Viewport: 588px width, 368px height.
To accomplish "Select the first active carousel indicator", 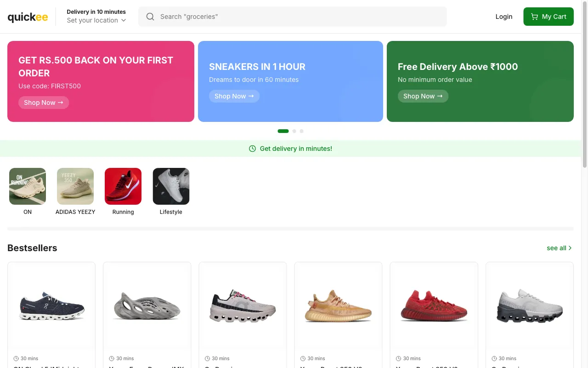I will click(x=283, y=131).
